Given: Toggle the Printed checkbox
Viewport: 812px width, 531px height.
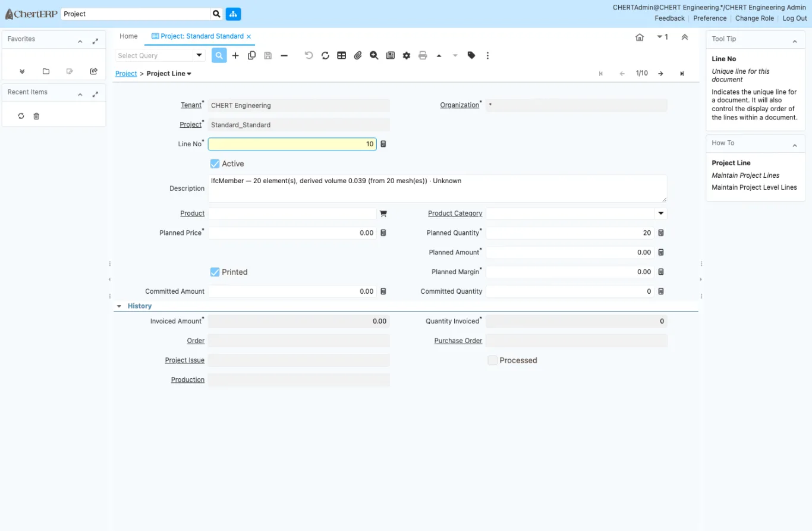Looking at the screenshot, I should point(215,272).
